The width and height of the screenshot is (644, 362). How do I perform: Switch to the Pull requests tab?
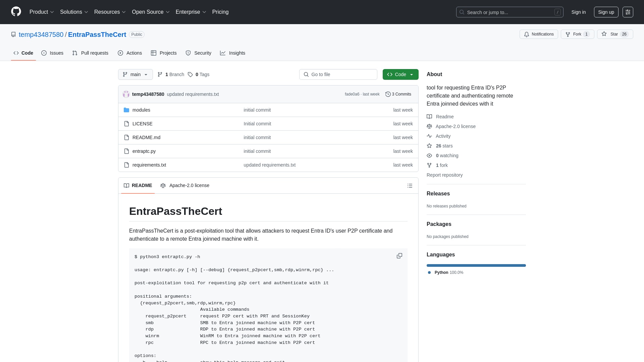(90, 53)
